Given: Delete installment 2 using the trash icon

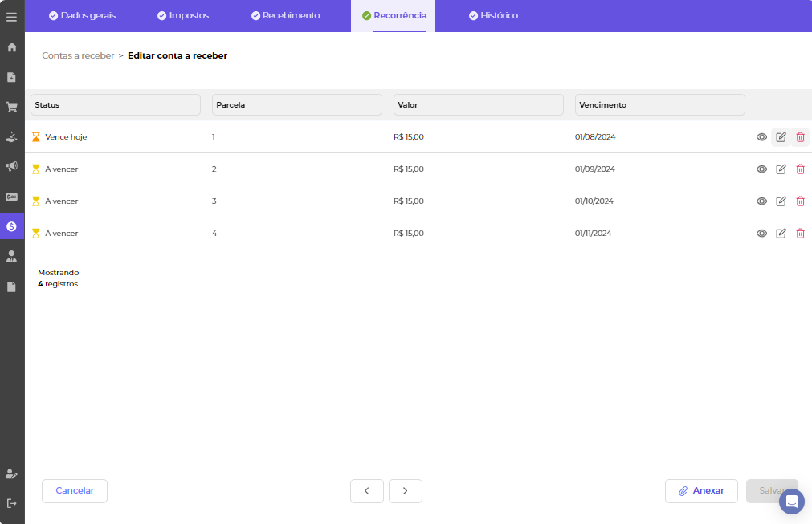Looking at the screenshot, I should 800,169.
